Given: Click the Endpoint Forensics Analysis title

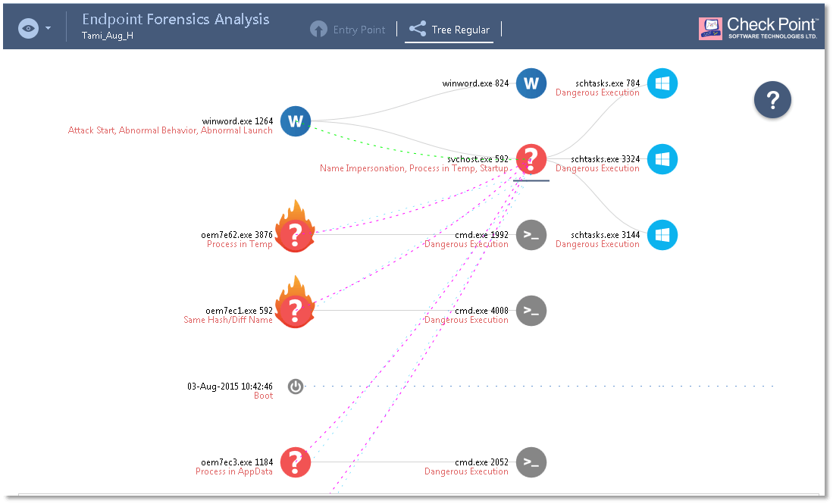Looking at the screenshot, I should (x=175, y=20).
